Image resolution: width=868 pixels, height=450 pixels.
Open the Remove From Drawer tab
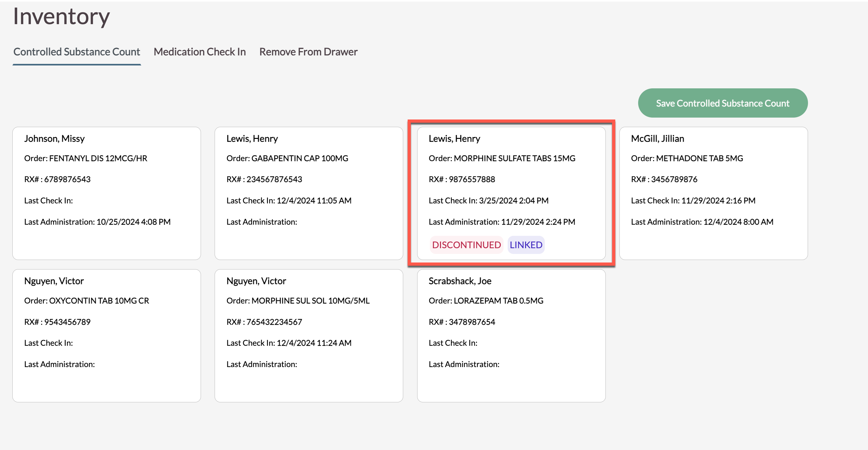[x=308, y=51]
